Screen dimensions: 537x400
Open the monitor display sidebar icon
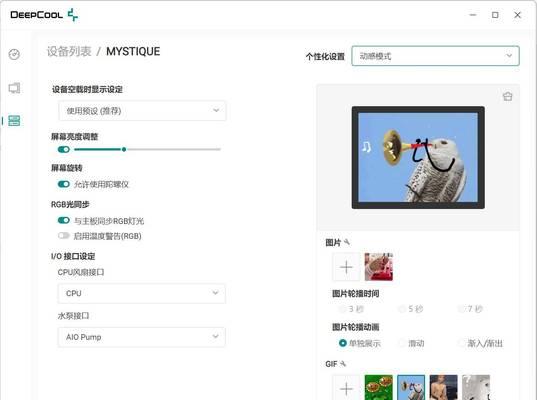14,88
